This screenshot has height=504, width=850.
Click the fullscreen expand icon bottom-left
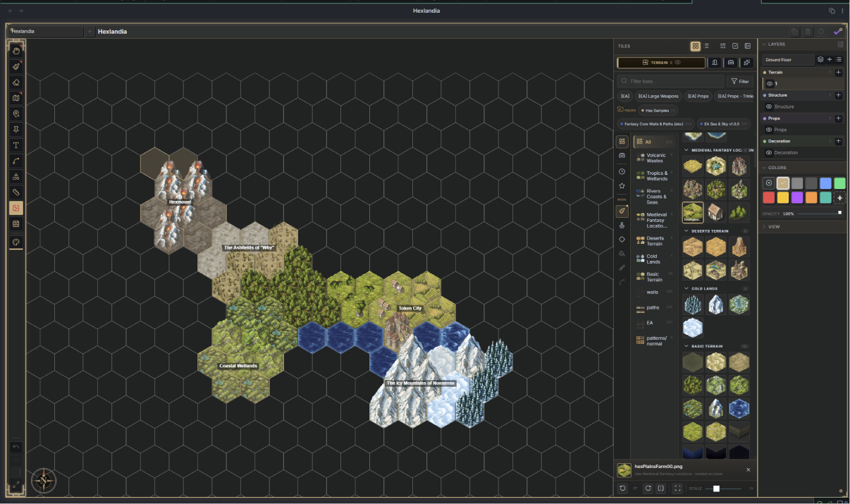[16, 484]
